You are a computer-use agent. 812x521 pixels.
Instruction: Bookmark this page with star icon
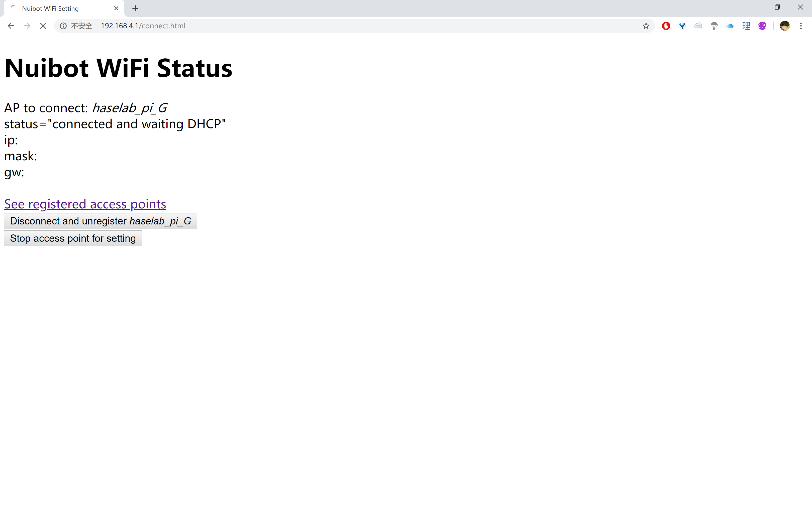646,26
